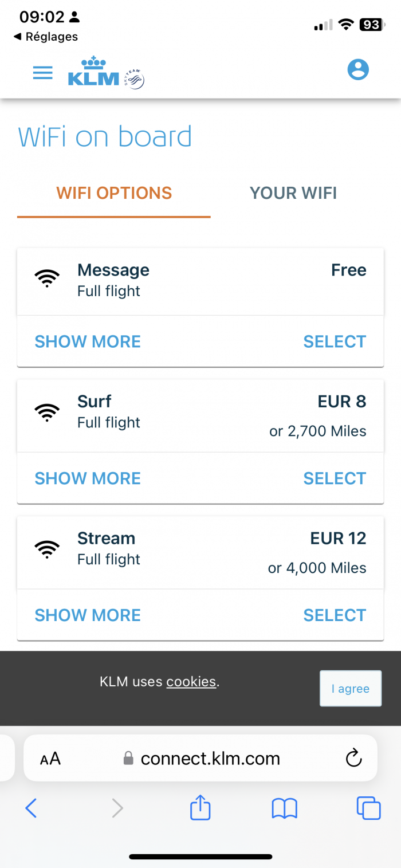The width and height of the screenshot is (401, 868).
Task: Go back with Safari's back arrow
Action: (32, 808)
